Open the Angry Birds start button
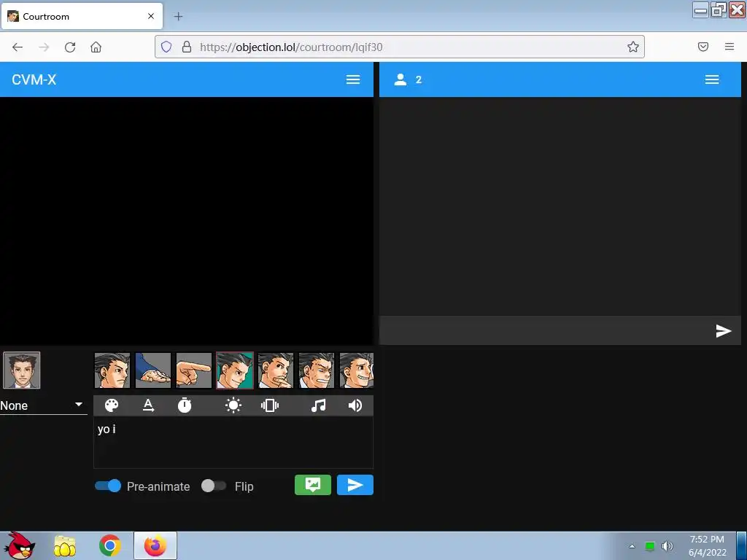 19,545
